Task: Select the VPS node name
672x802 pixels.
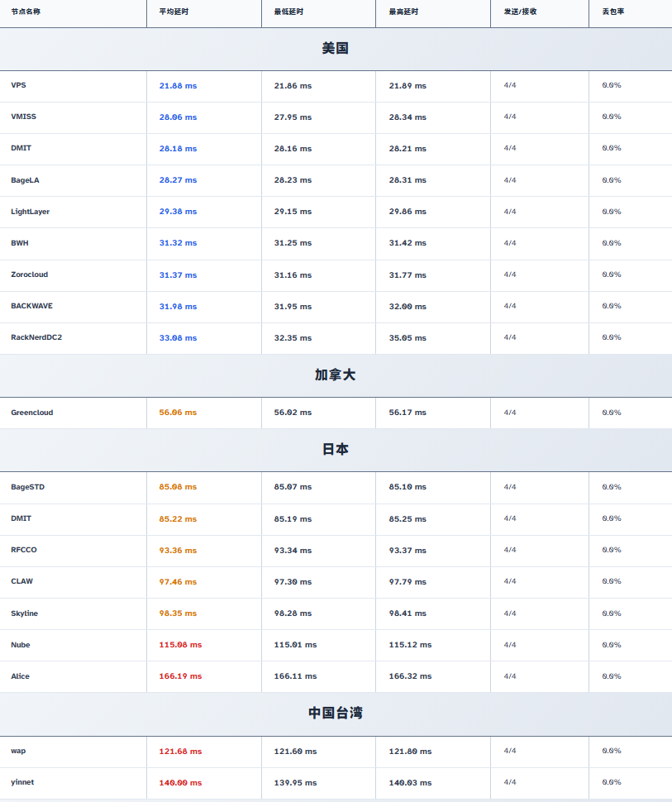Action: [x=18, y=85]
